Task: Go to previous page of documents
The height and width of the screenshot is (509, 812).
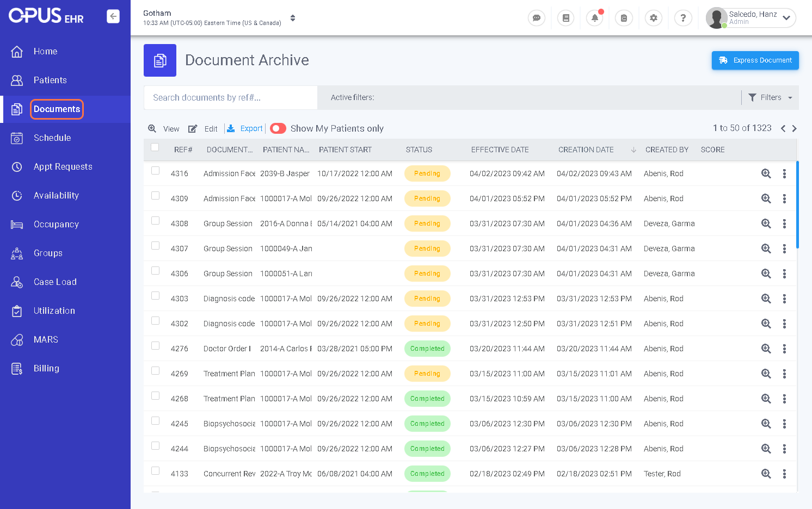Action: click(783, 128)
